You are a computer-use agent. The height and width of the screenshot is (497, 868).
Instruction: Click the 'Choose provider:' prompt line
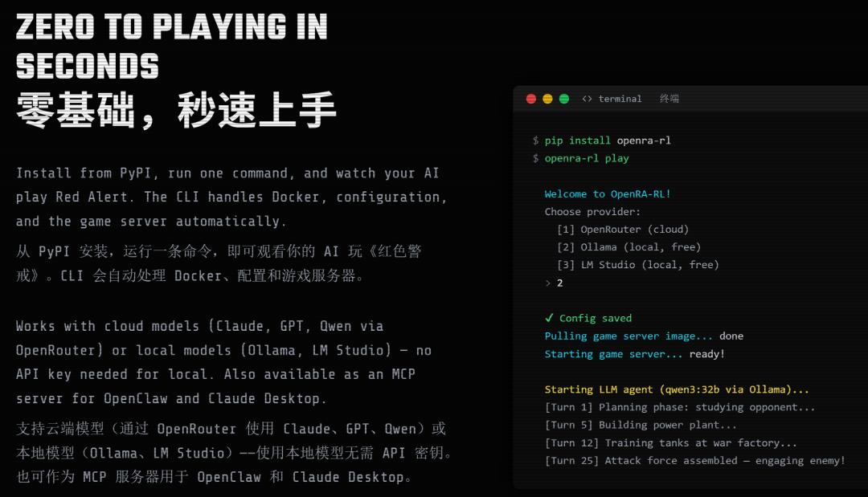click(592, 212)
